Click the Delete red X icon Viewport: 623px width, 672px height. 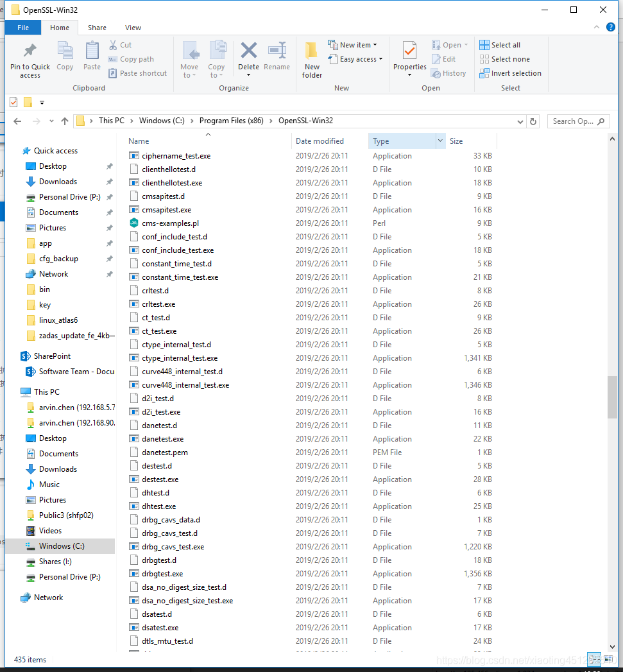(248, 50)
